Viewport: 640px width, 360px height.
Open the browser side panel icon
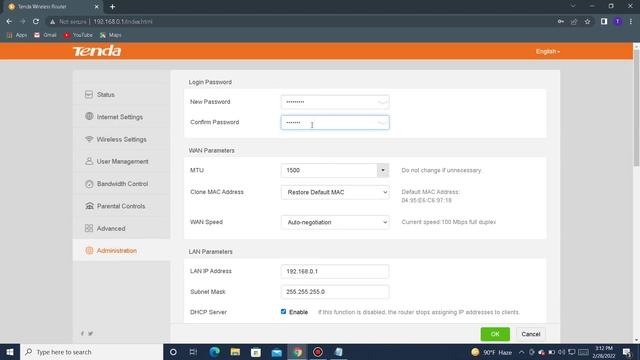pos(604,21)
